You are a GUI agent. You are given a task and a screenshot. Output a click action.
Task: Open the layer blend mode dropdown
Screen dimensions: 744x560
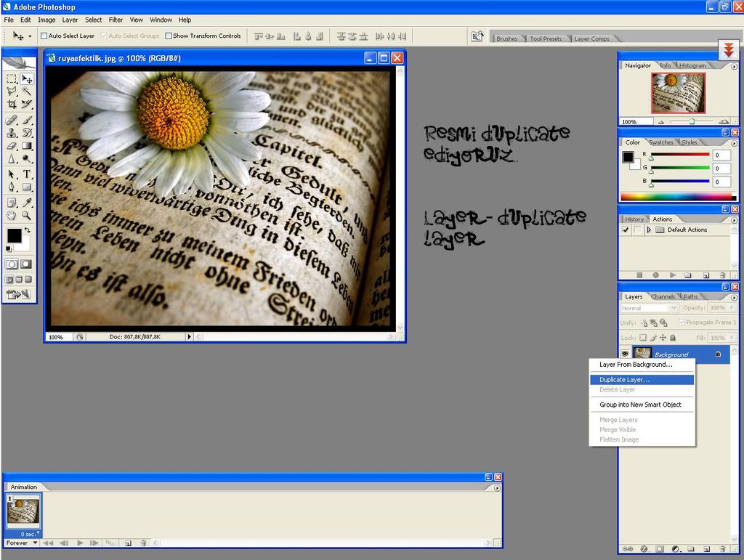[649, 308]
